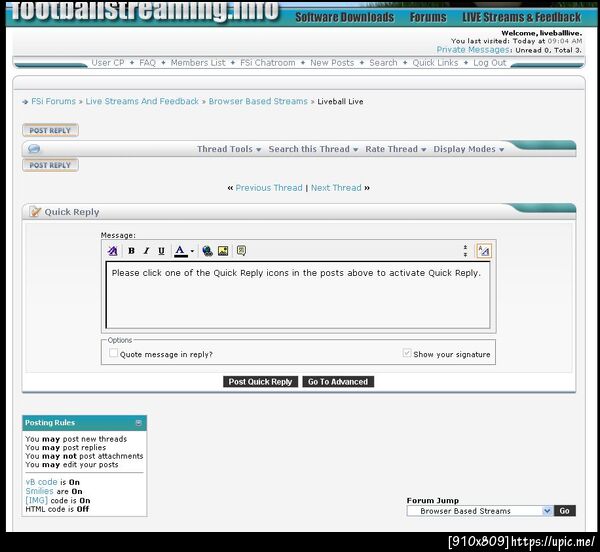The height and width of the screenshot is (552, 600).
Task: Open Private Messages link
Action: pyautogui.click(x=473, y=50)
